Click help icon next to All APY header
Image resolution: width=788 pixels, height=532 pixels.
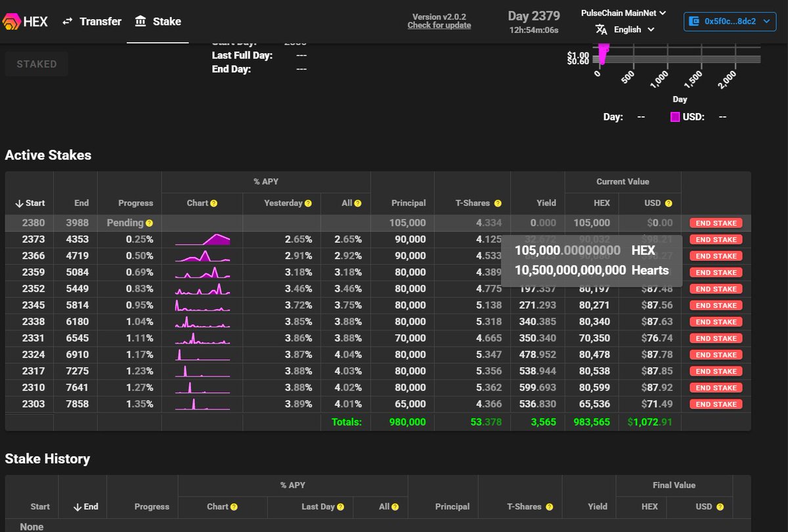tap(358, 204)
